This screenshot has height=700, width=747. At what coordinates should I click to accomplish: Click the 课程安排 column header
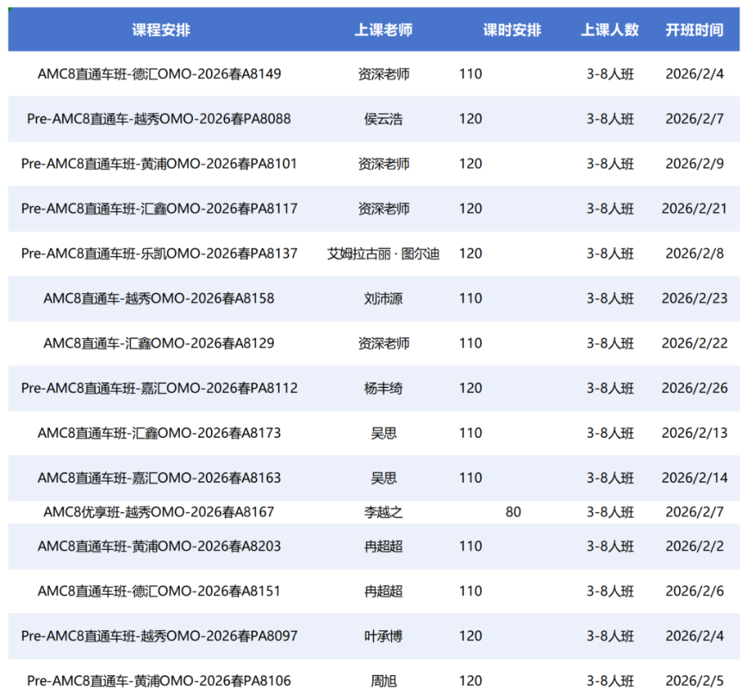[x=160, y=30]
